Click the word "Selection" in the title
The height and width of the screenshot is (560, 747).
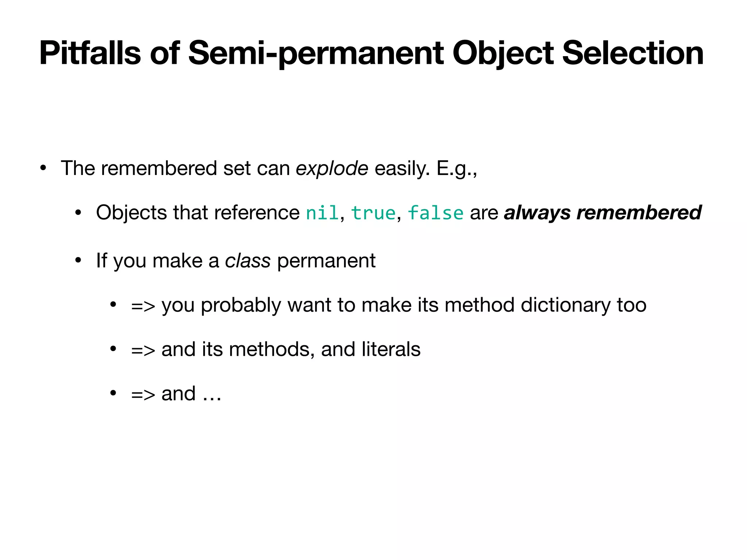(x=633, y=53)
